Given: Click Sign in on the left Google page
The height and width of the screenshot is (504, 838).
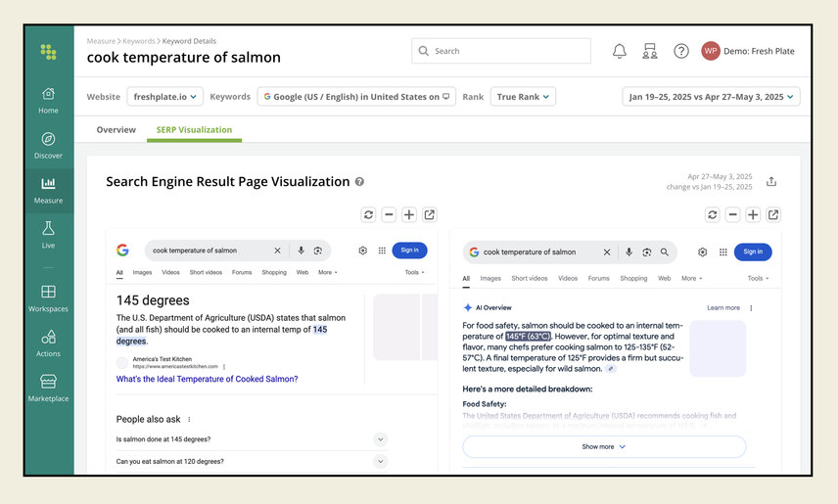Looking at the screenshot, I should 409,251.
